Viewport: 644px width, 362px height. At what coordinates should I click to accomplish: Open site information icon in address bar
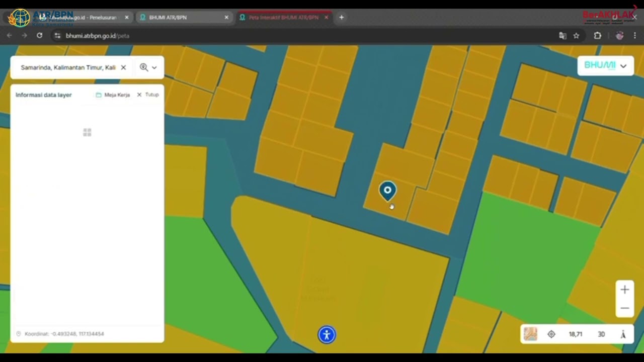pyautogui.click(x=57, y=36)
